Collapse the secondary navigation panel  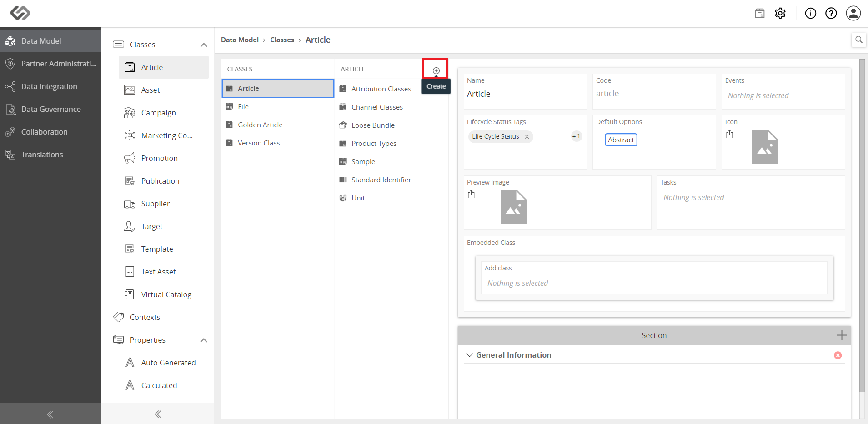[x=158, y=414]
